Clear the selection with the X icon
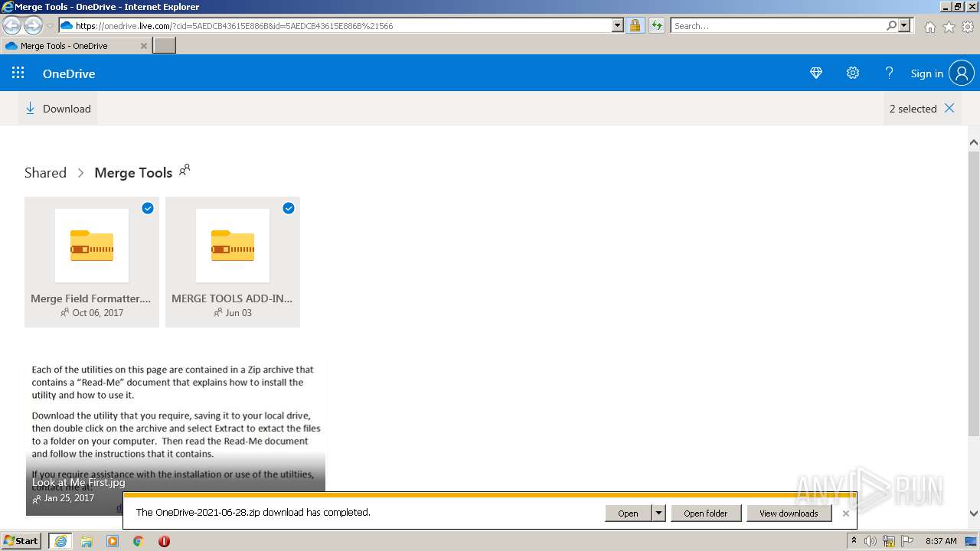Screen dimensions: 980x551 tap(949, 108)
